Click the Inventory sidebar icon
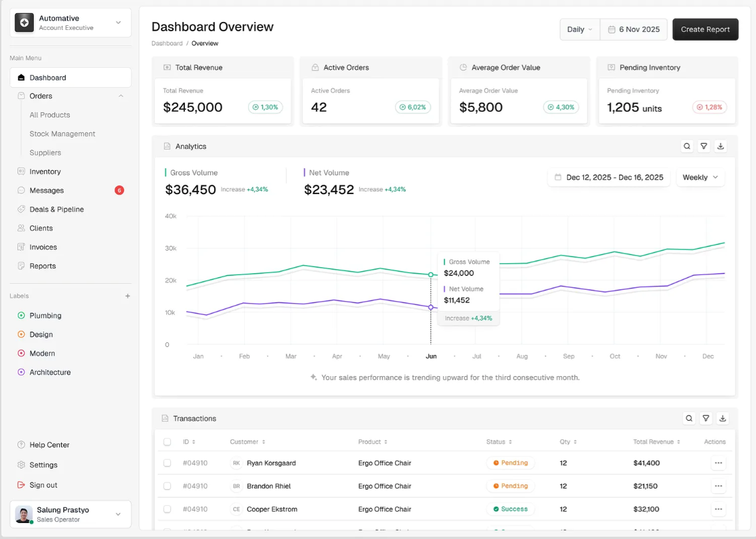The height and width of the screenshot is (539, 756). [x=21, y=171]
